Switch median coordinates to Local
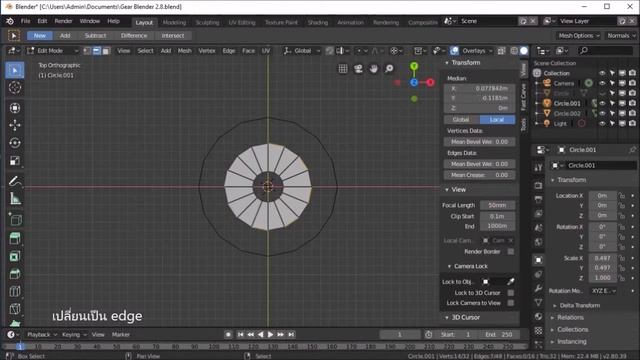Viewport: 640px width, 360px height. [x=497, y=120]
